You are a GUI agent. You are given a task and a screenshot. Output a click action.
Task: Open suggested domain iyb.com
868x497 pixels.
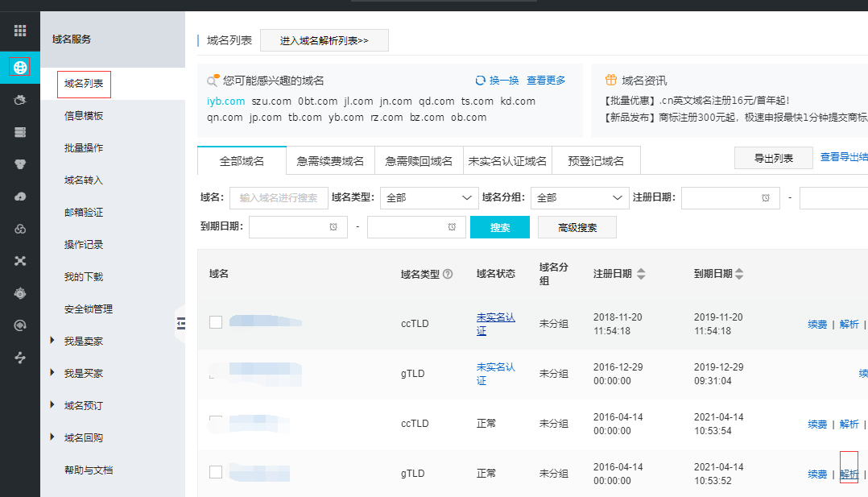coord(225,101)
